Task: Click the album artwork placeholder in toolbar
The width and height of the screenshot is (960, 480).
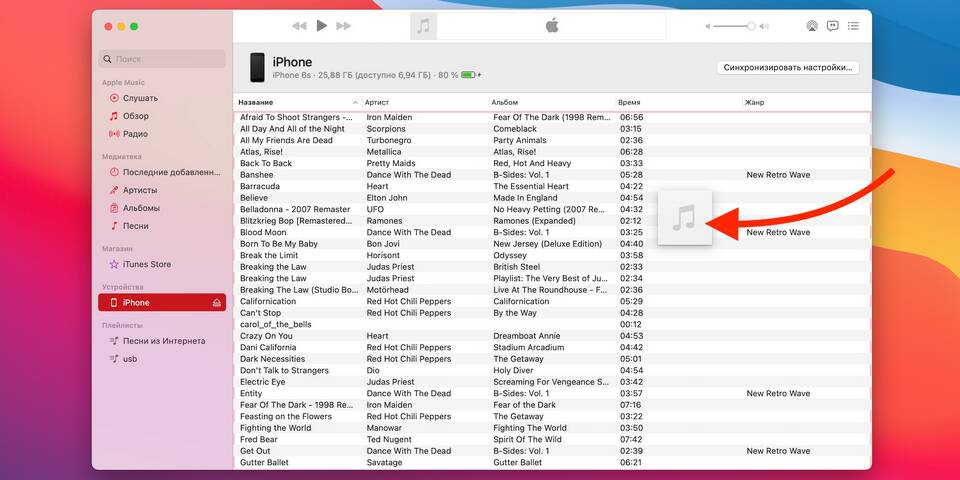Action: tap(423, 26)
